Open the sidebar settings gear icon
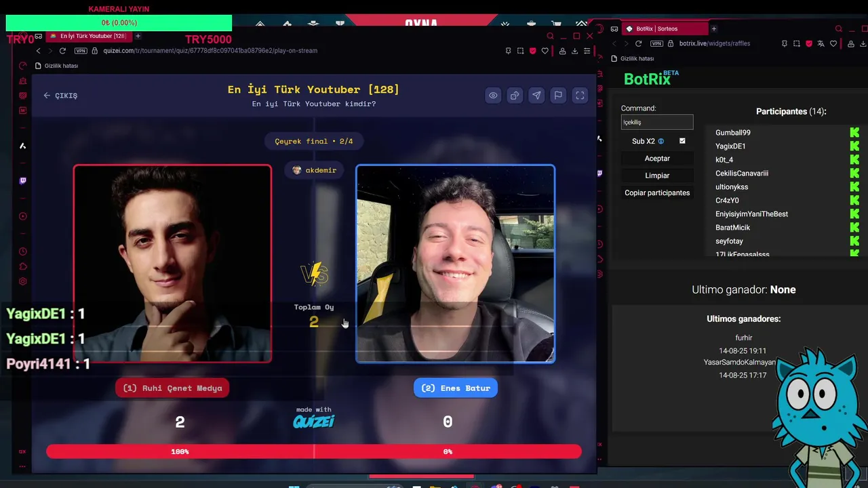 click(22, 281)
